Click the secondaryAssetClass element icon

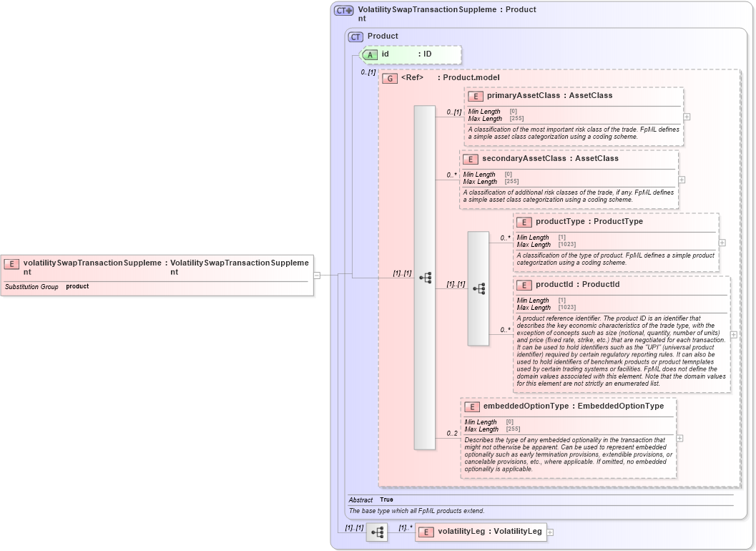point(471,159)
